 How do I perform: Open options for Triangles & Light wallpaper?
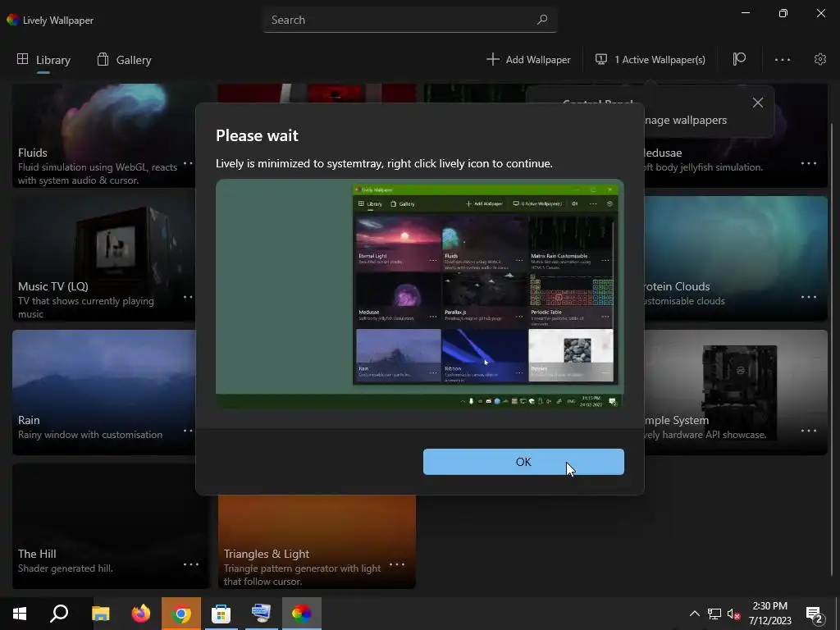pos(397,564)
